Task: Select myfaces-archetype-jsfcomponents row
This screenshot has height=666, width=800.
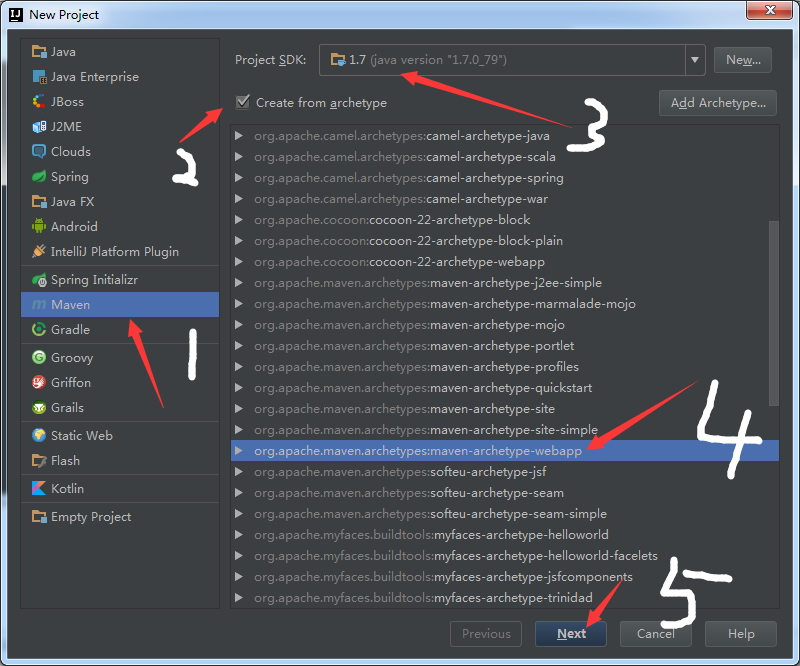Action: click(505, 577)
